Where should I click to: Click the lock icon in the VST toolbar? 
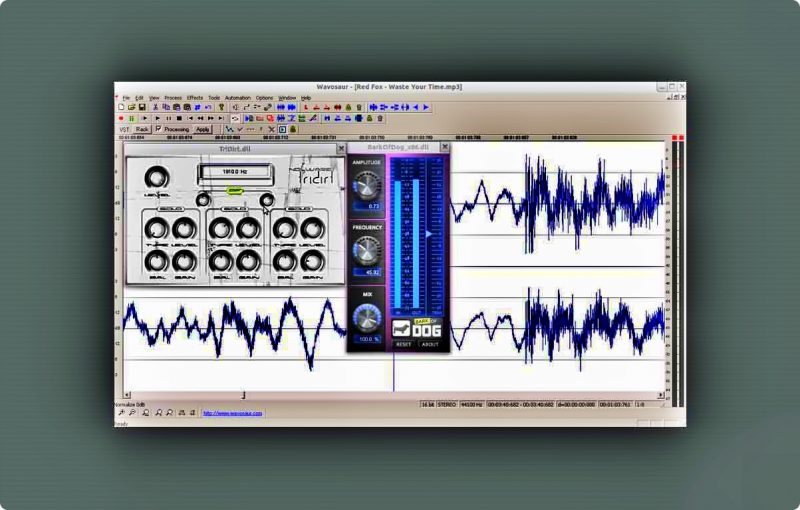293,130
